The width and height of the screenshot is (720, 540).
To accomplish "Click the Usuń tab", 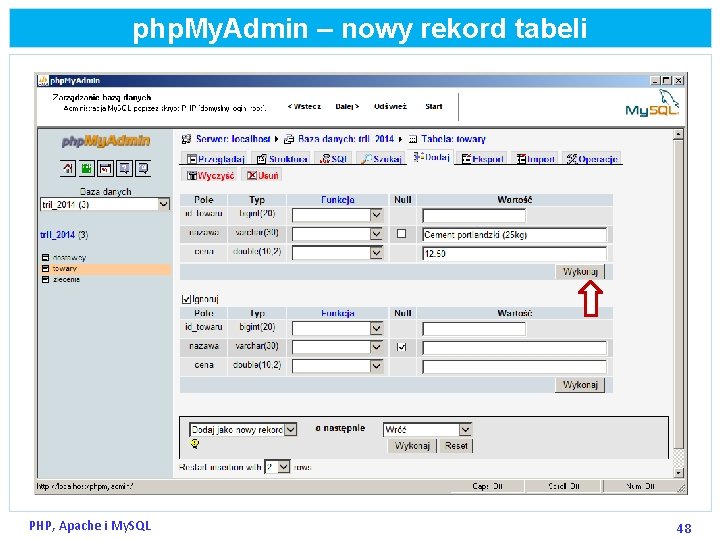I will [x=262, y=176].
